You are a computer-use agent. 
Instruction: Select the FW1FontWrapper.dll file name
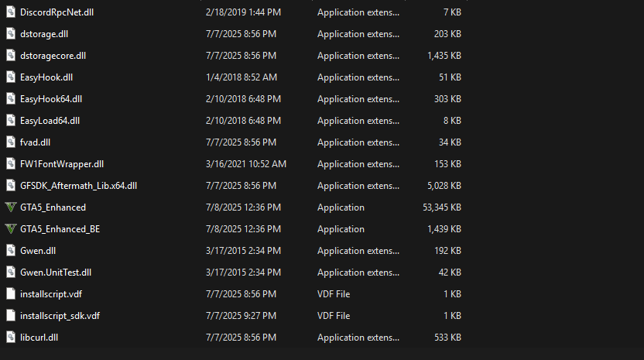coord(62,164)
